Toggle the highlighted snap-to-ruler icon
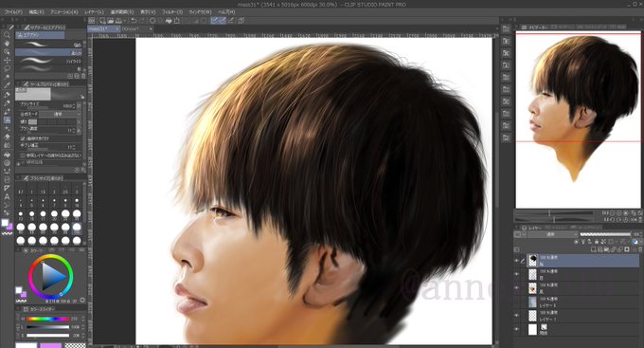644x348 pixels. tap(214, 21)
